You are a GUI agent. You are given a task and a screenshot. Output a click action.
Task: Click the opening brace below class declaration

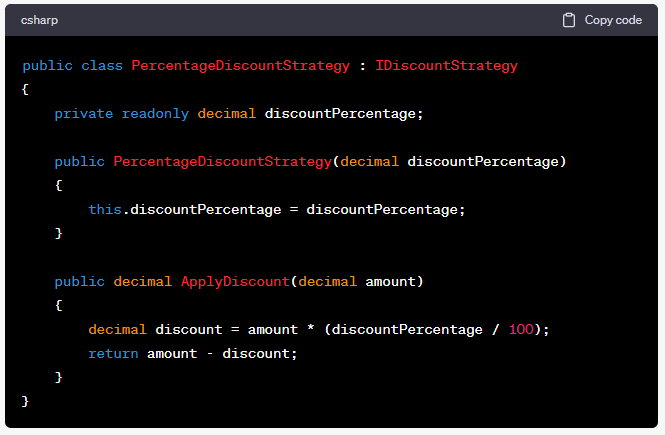(25, 89)
